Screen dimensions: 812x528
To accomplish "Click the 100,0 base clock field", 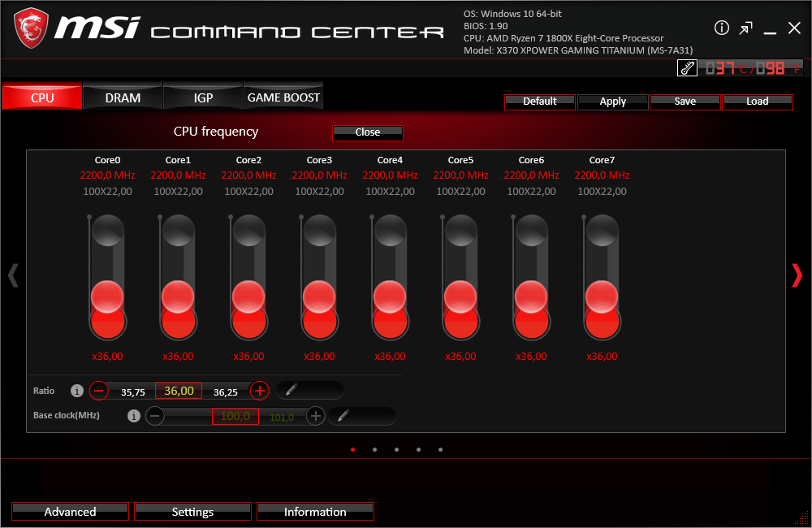I will click(x=235, y=416).
